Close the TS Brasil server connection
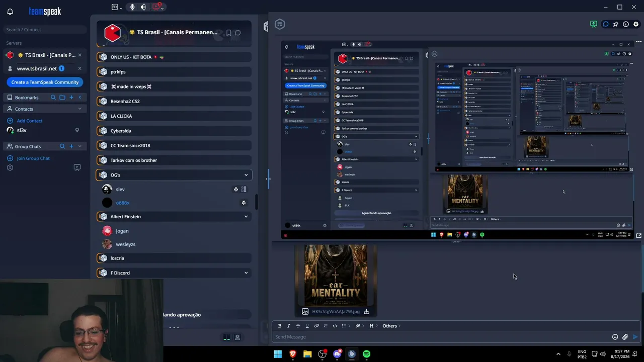The image size is (644, 362). [79, 55]
